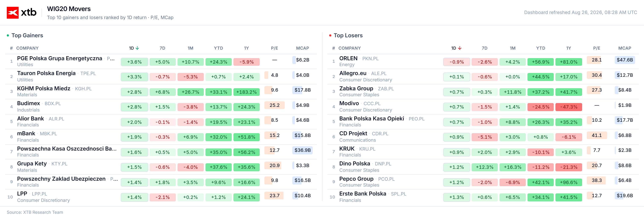Click the green Top Gainers dot
The image size is (644, 218).
[8, 35]
